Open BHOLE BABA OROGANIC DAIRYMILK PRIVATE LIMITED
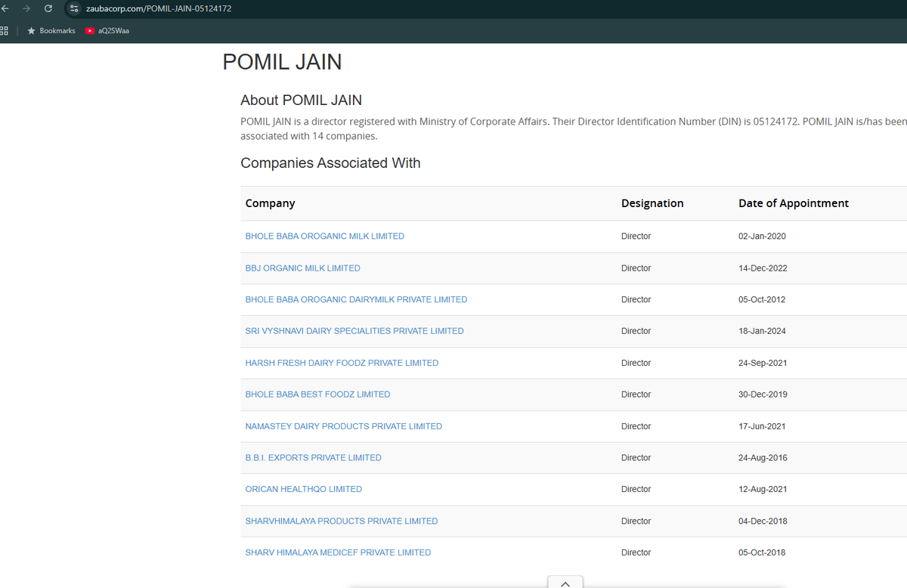 356,300
